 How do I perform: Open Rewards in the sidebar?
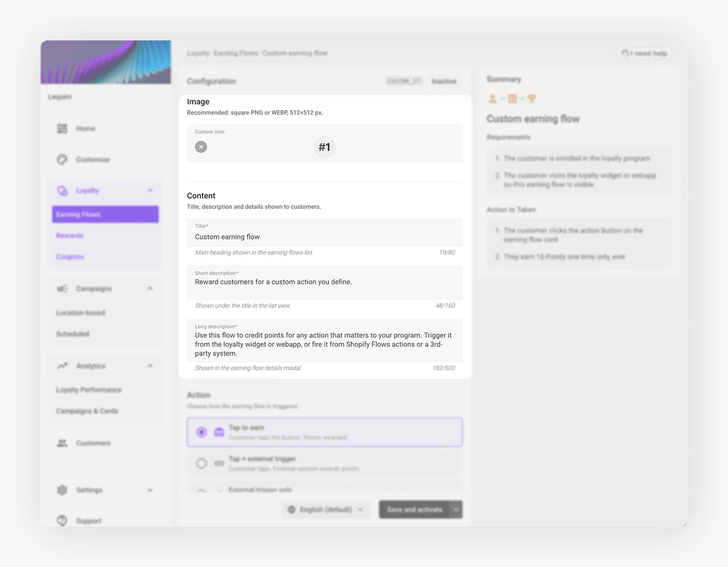70,236
